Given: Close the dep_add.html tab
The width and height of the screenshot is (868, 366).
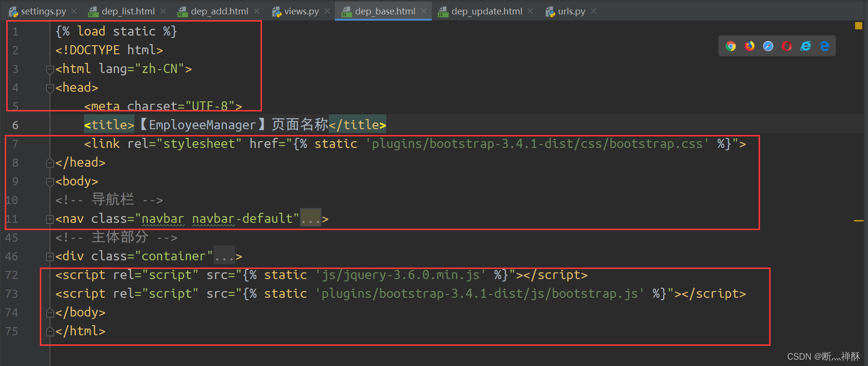Looking at the screenshot, I should point(257,11).
